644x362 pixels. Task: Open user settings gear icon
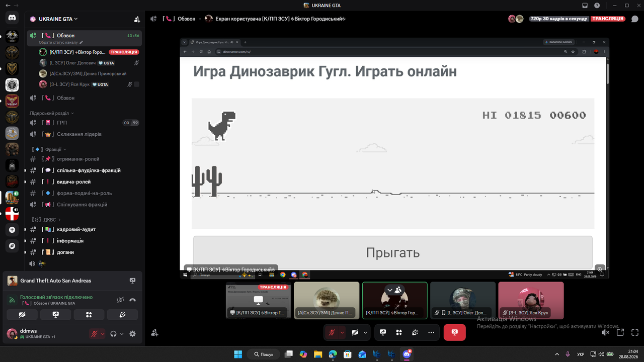133,334
